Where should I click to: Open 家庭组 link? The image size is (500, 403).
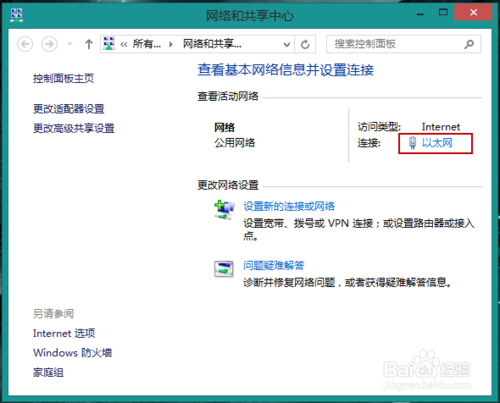tap(48, 372)
